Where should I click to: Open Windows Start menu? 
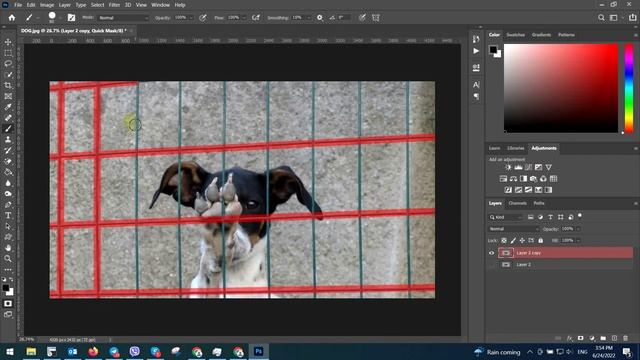10,351
